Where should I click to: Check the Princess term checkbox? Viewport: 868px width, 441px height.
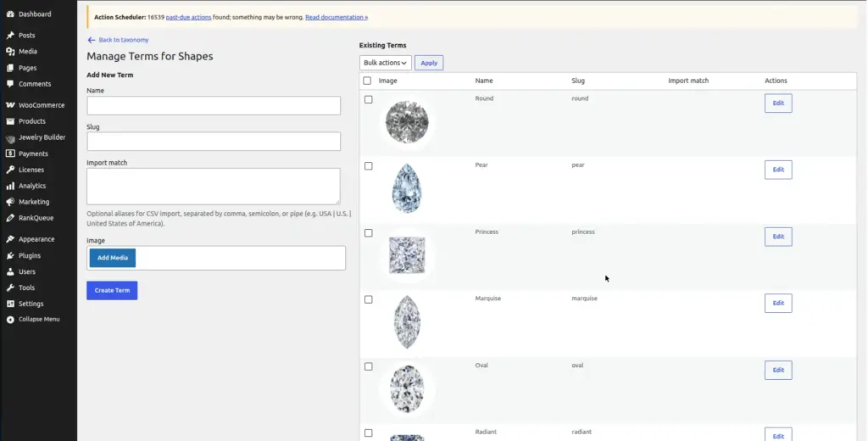click(369, 233)
